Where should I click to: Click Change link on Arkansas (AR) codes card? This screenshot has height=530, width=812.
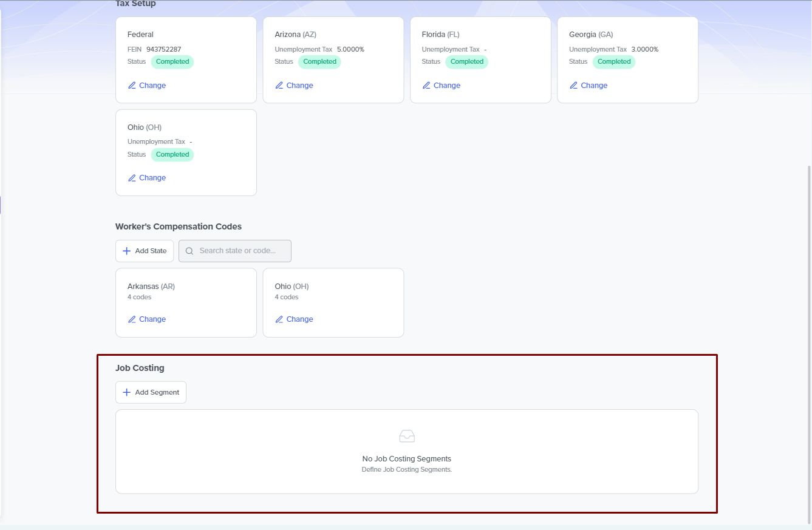[146, 319]
